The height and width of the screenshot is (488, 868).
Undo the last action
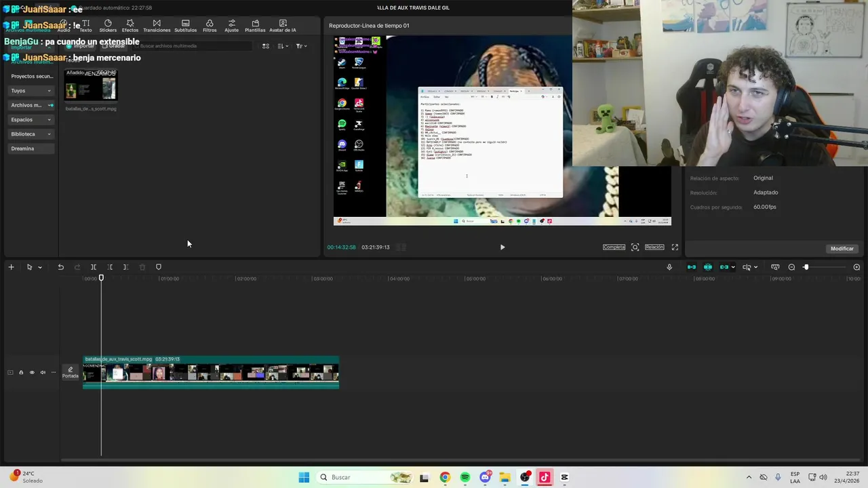click(x=60, y=267)
